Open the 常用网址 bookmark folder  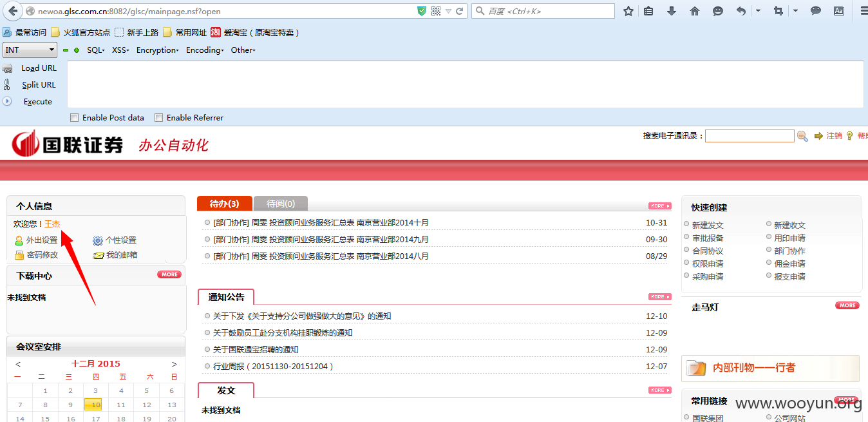pos(185,32)
